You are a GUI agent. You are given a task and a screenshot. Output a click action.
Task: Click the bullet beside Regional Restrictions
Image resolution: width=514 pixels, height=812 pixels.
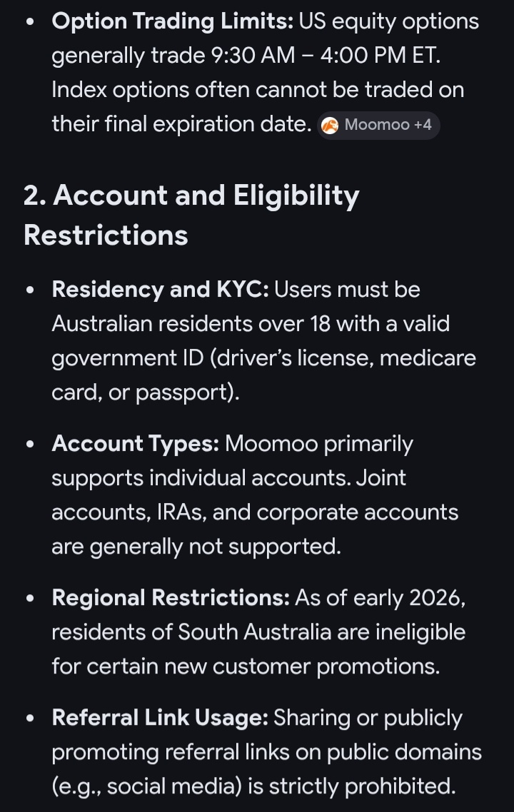[x=30, y=598]
